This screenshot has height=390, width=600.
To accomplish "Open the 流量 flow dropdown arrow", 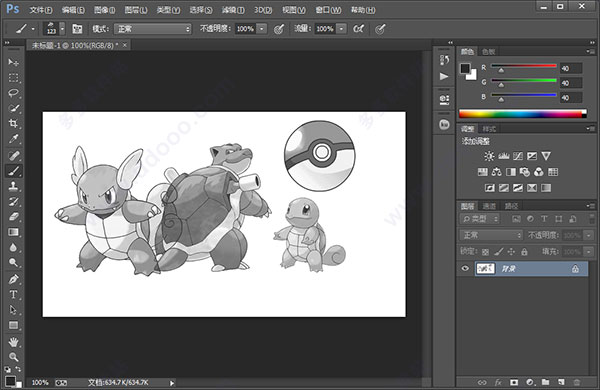I will [341, 29].
